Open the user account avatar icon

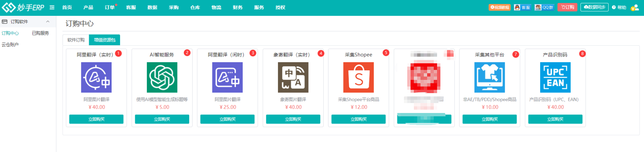pos(634,7)
